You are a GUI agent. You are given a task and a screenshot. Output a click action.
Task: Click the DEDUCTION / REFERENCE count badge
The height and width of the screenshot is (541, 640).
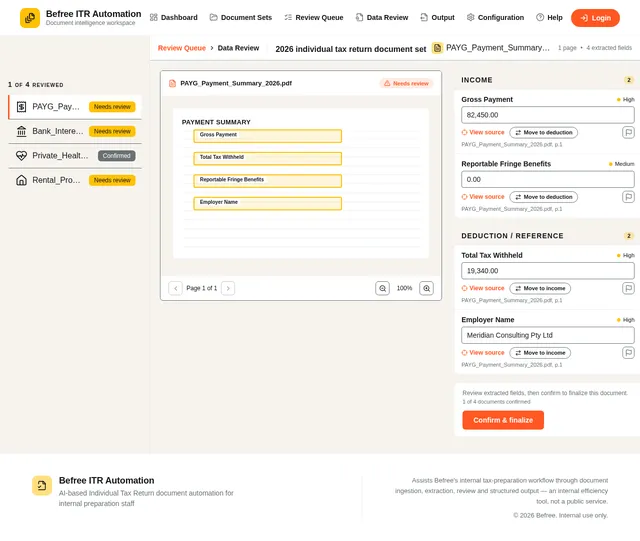pyautogui.click(x=629, y=236)
